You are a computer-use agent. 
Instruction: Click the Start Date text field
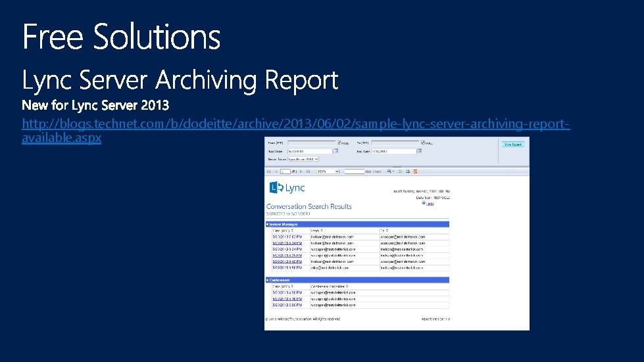click(x=310, y=151)
